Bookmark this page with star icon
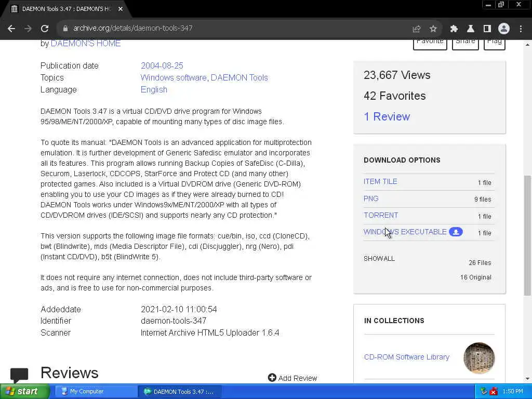The height and width of the screenshot is (399, 532). (433, 29)
